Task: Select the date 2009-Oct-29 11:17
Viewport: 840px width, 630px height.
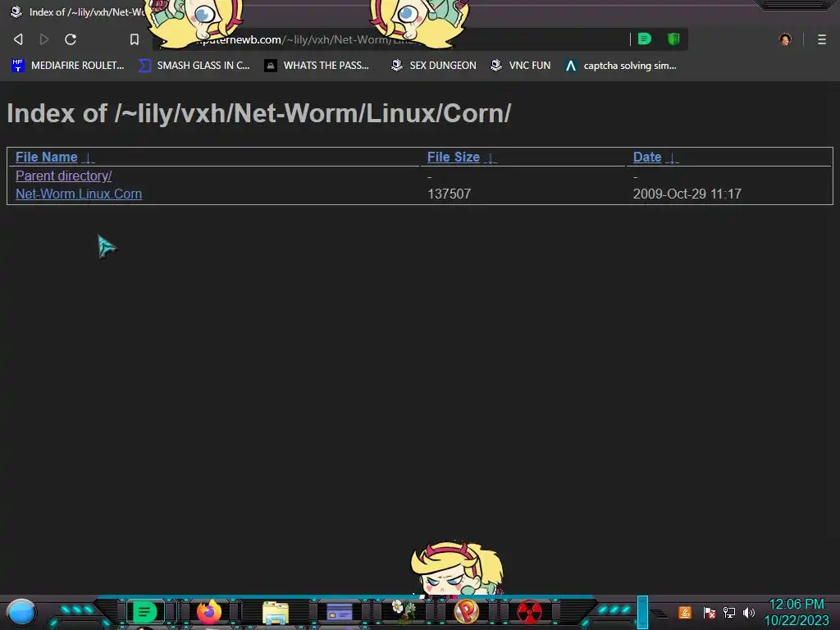Action: click(687, 194)
